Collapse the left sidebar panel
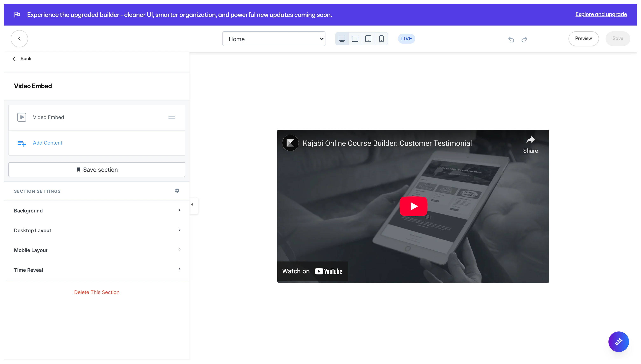This screenshot has height=364, width=641. point(192,204)
